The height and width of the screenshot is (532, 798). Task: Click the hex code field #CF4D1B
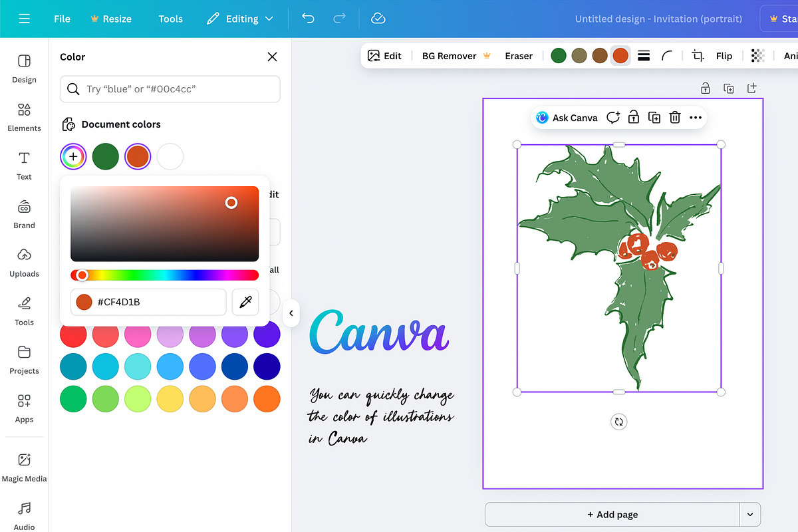(148, 302)
